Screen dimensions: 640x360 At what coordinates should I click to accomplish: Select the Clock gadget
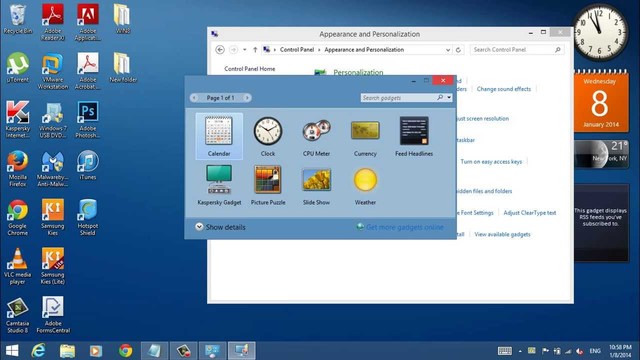tap(268, 136)
